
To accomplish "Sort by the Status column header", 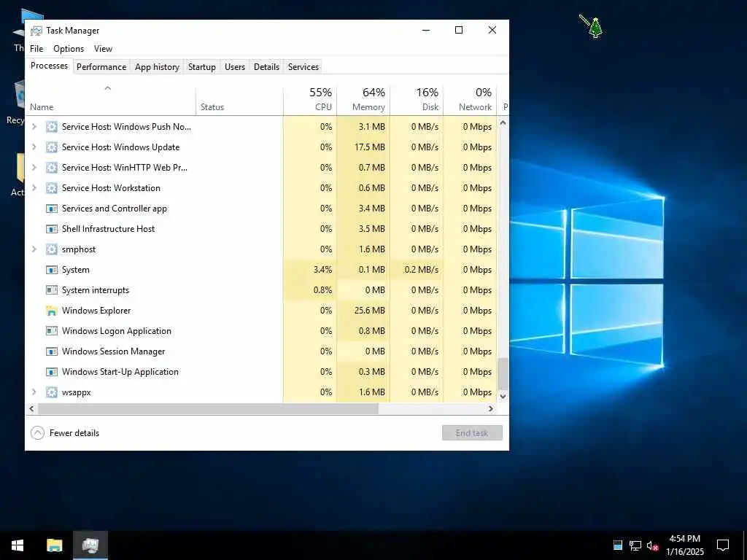I will [239, 101].
